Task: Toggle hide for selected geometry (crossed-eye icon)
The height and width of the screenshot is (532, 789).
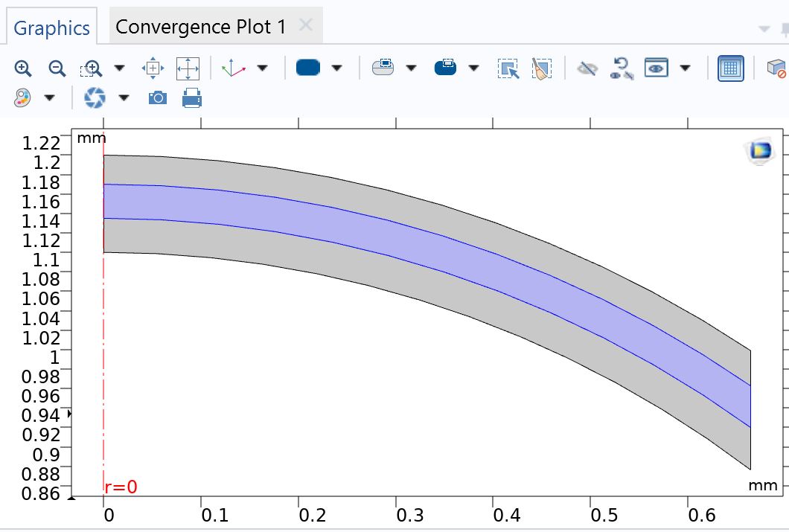Action: tap(587, 68)
